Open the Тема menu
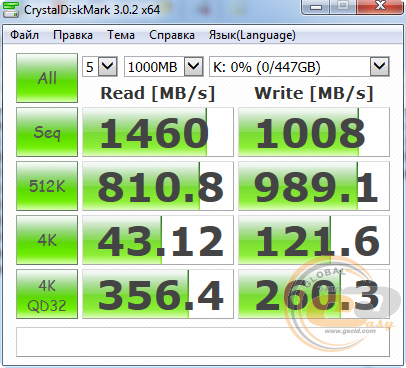The width and height of the screenshot is (406, 368). tap(121, 35)
